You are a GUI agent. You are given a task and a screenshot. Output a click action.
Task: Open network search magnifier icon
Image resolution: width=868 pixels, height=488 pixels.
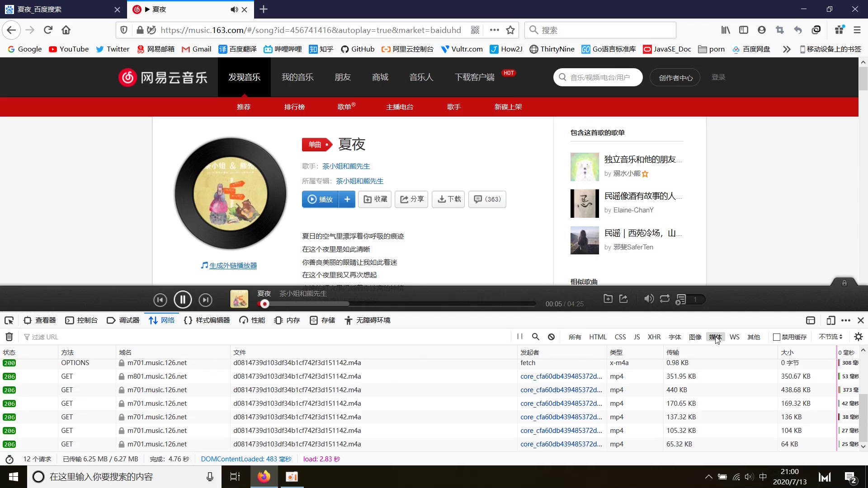pyautogui.click(x=536, y=337)
